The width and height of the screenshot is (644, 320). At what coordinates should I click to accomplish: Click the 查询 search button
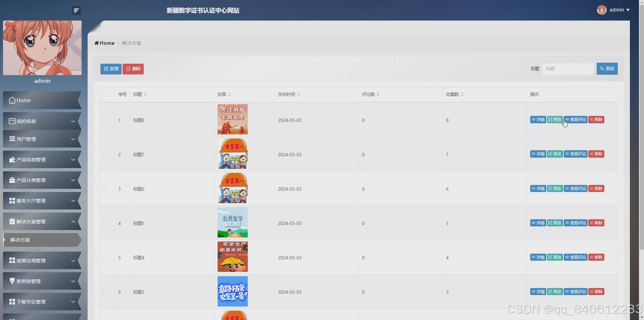pyautogui.click(x=607, y=69)
